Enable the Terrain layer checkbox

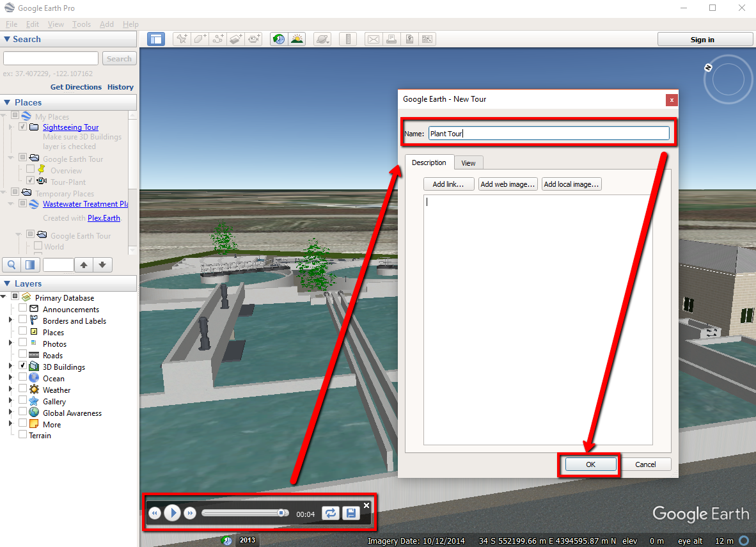[22, 434]
